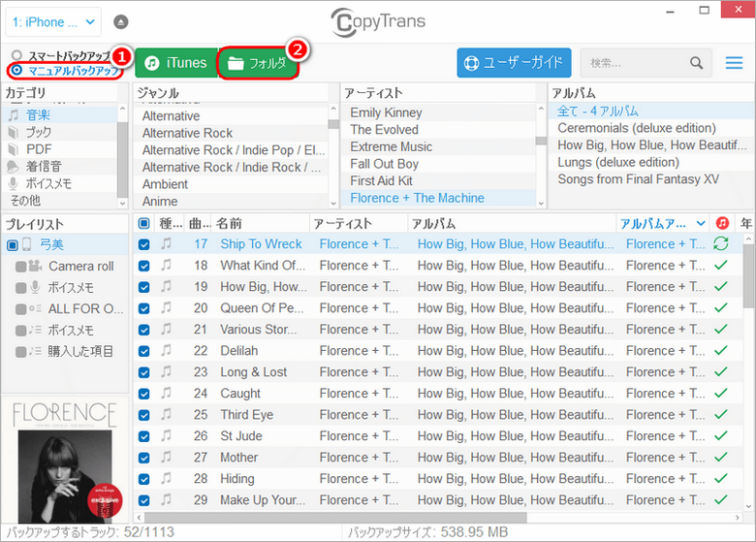Click the genre list scroll down arrow

pyautogui.click(x=333, y=203)
